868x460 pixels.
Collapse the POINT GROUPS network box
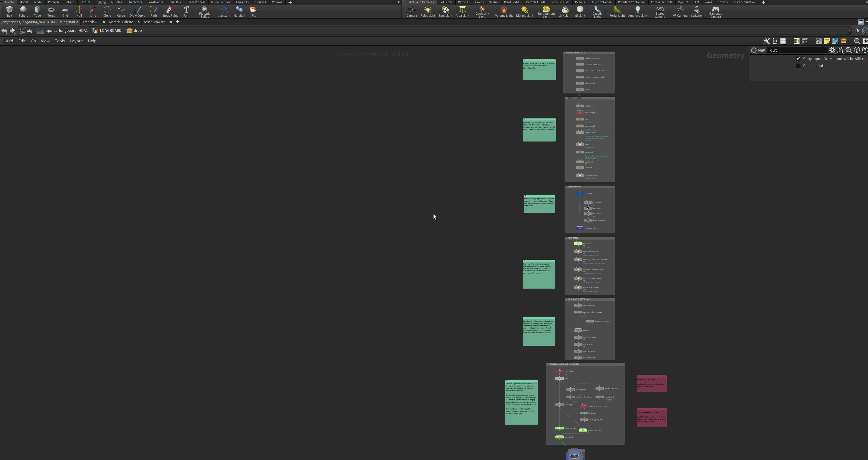[566, 238]
